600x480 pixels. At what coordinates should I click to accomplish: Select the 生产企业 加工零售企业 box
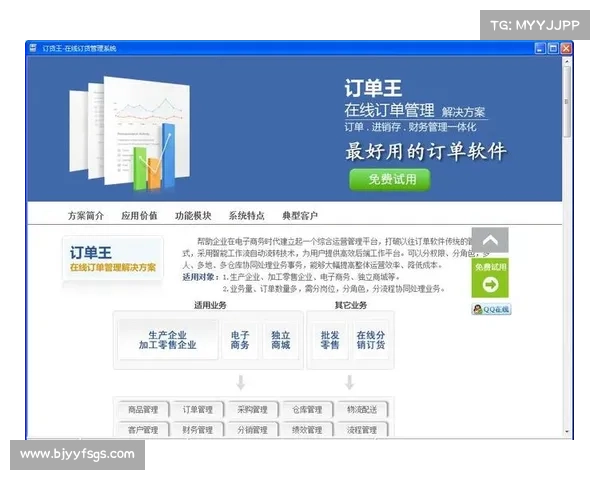click(x=168, y=340)
